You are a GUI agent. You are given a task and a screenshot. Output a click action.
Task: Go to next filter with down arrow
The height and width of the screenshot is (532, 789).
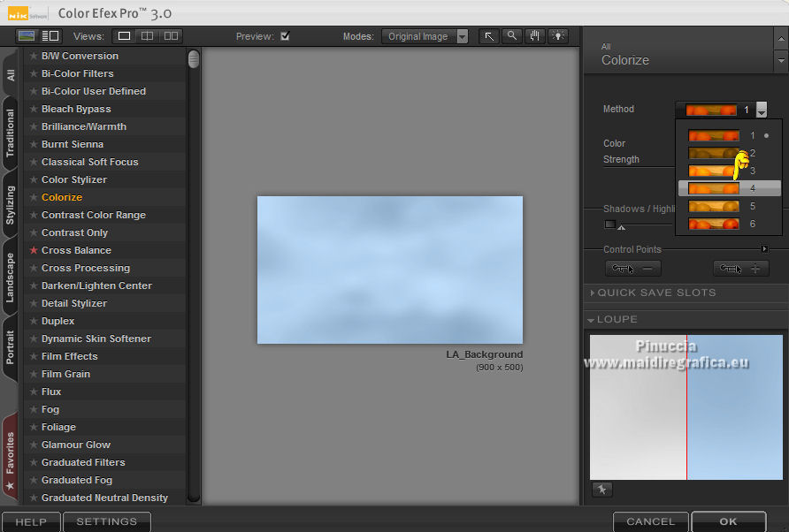pyautogui.click(x=781, y=61)
